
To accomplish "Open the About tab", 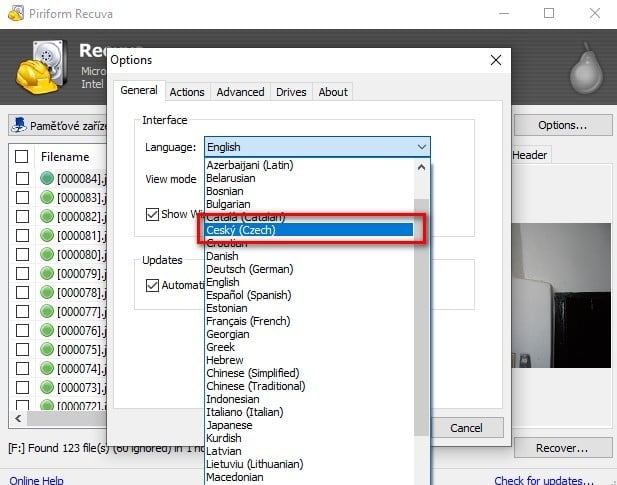I will coord(333,92).
